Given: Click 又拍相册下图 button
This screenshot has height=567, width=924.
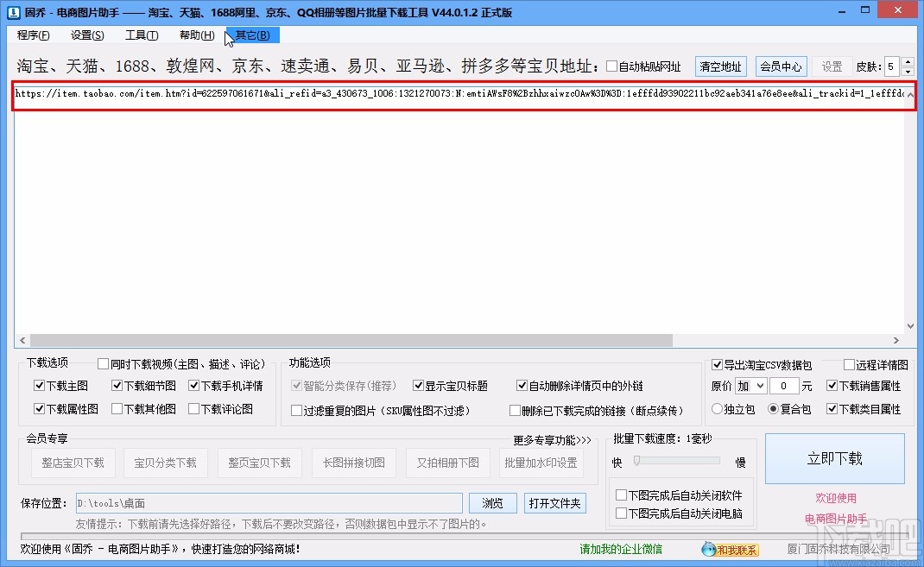Looking at the screenshot, I should (x=448, y=463).
